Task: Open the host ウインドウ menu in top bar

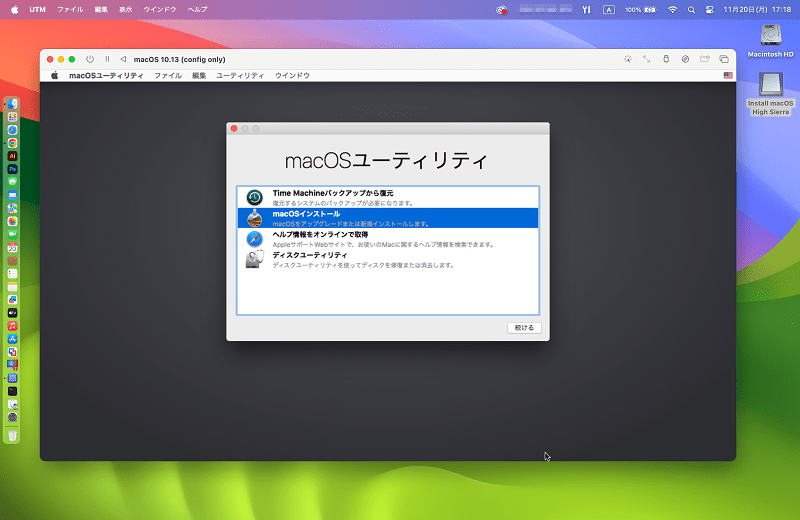Action: (160, 9)
